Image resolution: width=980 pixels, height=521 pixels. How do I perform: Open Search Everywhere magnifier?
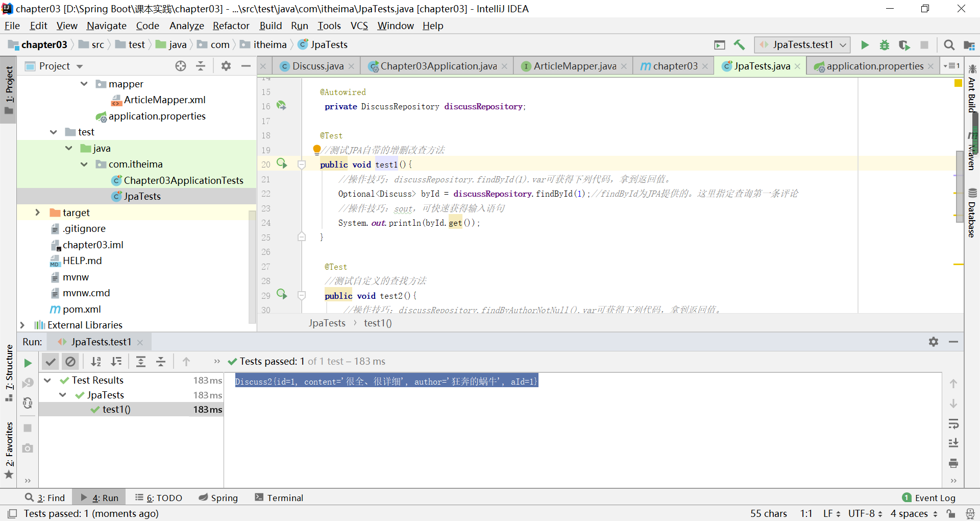949,45
